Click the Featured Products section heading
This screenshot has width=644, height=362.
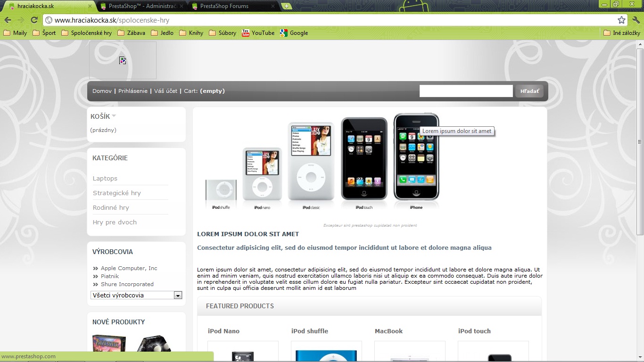240,306
